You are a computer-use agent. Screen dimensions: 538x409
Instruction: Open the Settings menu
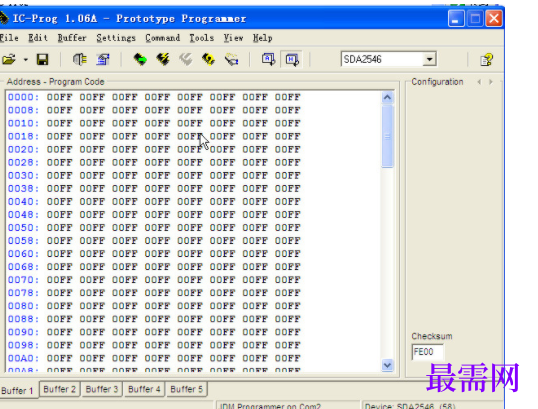point(116,38)
